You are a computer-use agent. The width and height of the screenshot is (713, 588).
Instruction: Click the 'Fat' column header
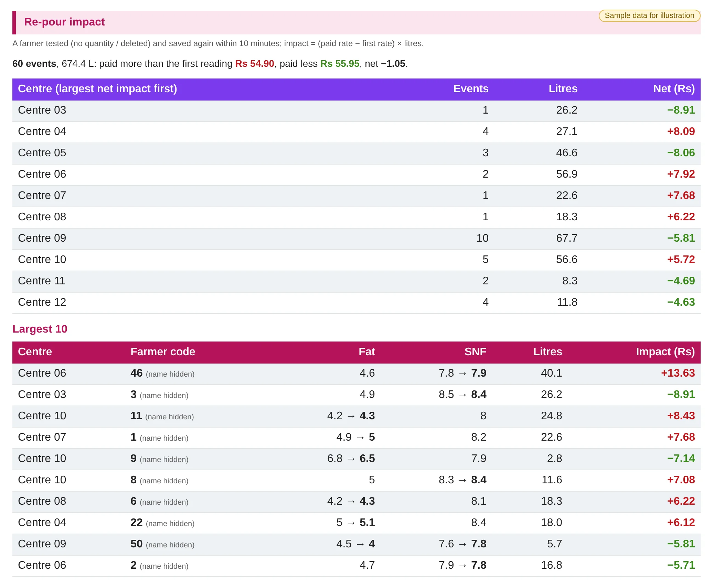coord(367,352)
